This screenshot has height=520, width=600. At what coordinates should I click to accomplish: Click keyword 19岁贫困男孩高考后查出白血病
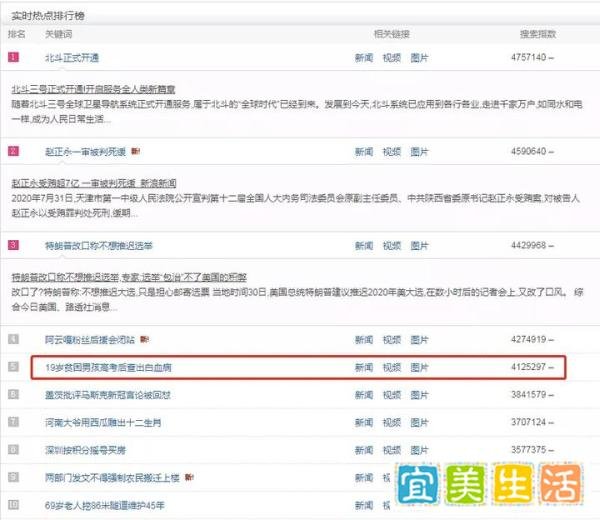108,368
